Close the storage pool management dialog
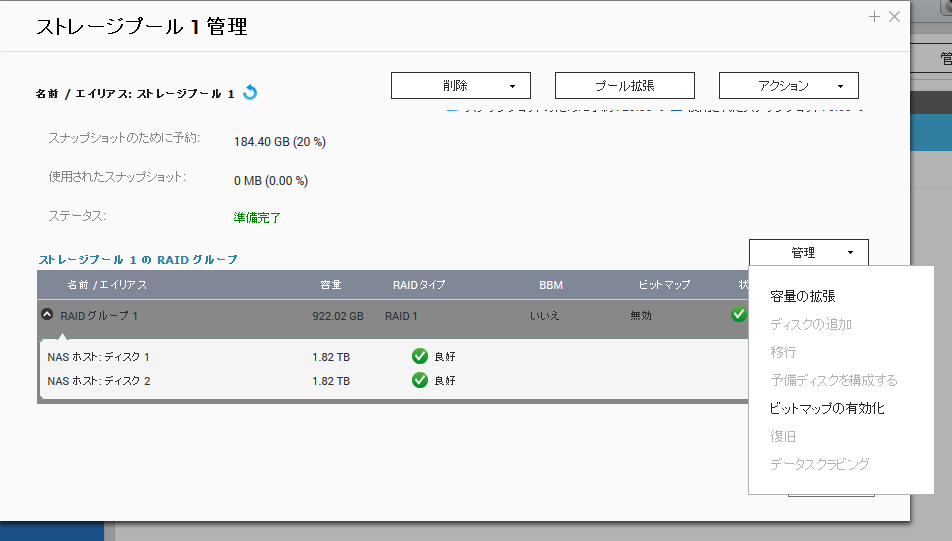The image size is (952, 541). point(894,17)
